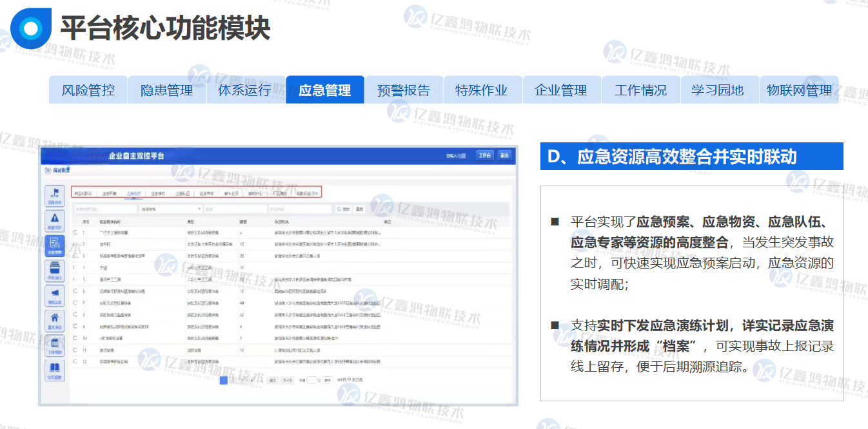
Task: Click the 序号 column header
Action: pos(85,221)
